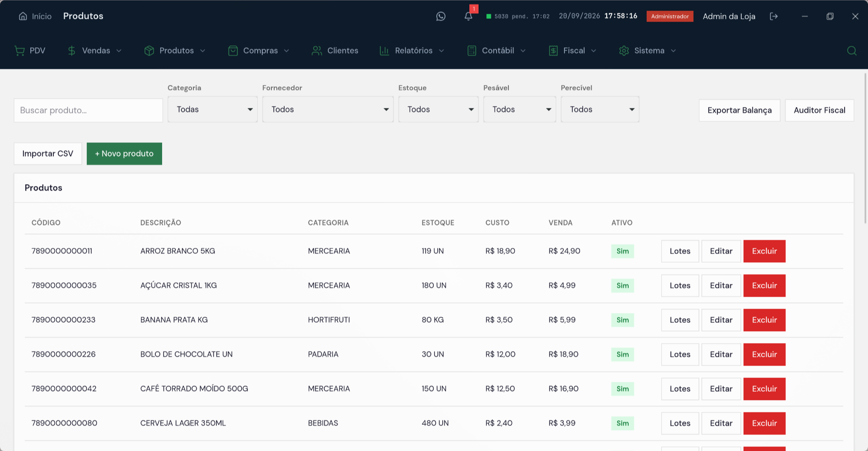The height and width of the screenshot is (451, 868).
Task: Click the DESCRIÇÃO column header
Action: coord(161,223)
